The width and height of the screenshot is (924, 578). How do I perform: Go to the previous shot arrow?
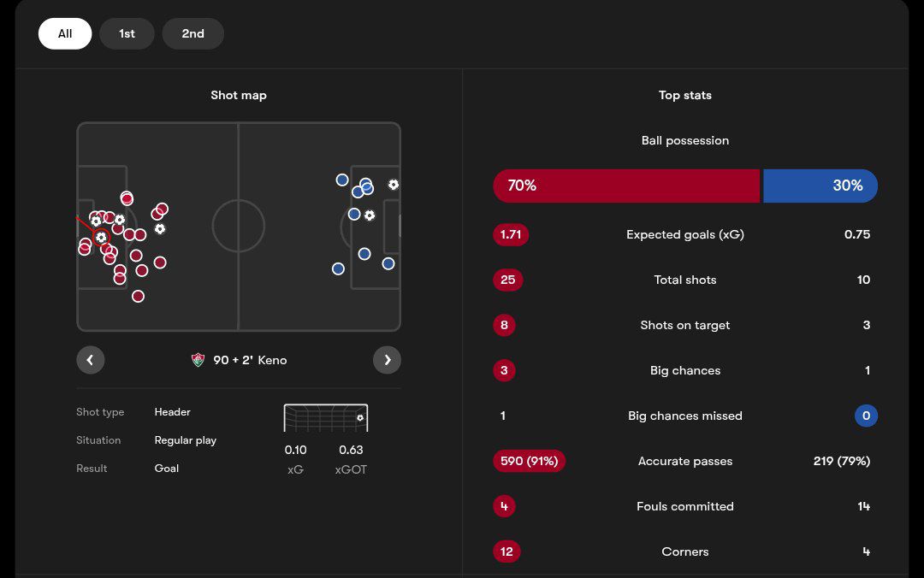point(90,360)
